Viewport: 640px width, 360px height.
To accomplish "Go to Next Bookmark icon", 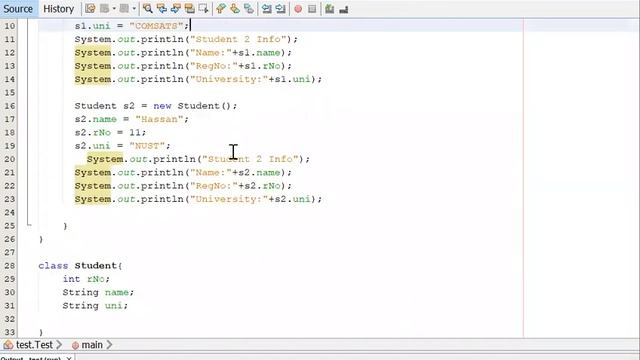I will point(235,9).
